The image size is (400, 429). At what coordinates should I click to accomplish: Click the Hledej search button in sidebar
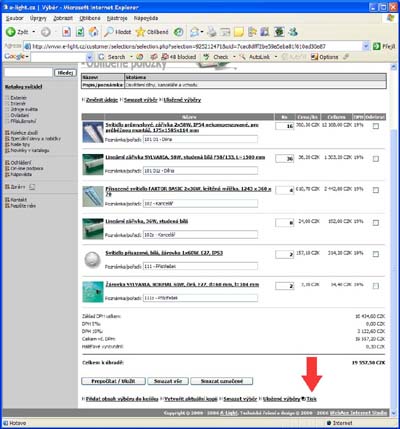coord(65,72)
